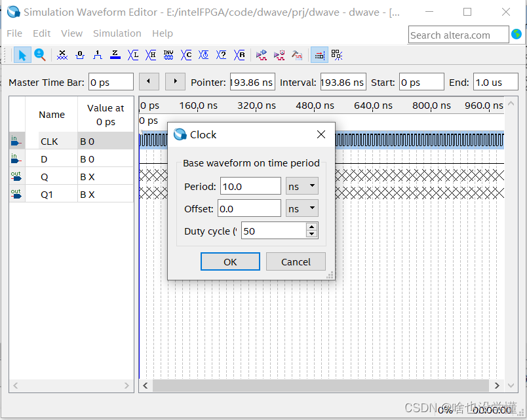Confirm clock settings with OK
This screenshot has width=527, height=420.
[230, 261]
